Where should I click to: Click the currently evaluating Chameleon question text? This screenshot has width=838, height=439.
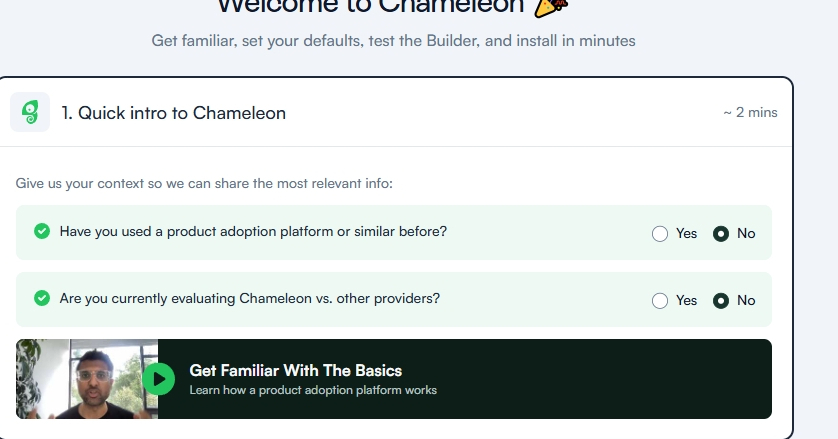(250, 298)
